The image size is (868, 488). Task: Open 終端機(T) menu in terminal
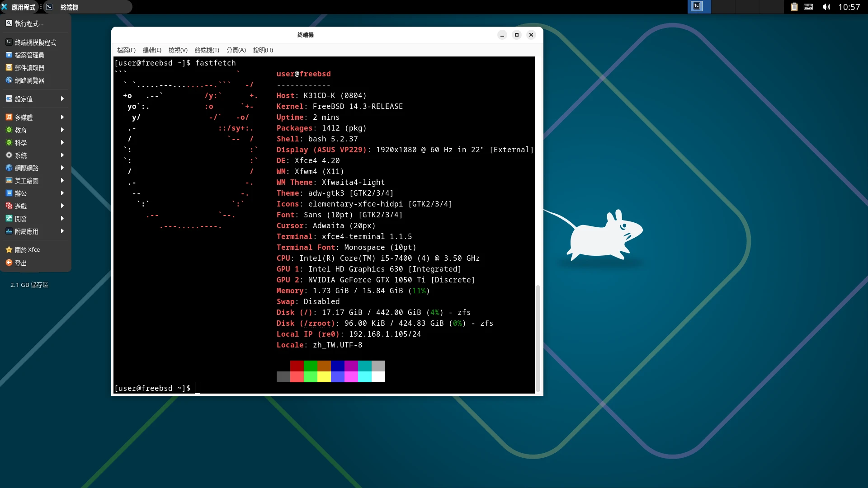pyautogui.click(x=207, y=50)
